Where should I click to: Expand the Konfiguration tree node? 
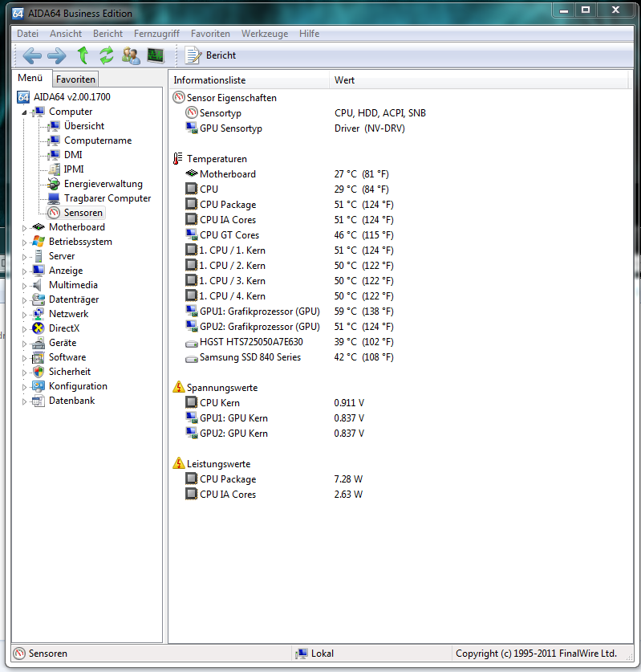24,387
